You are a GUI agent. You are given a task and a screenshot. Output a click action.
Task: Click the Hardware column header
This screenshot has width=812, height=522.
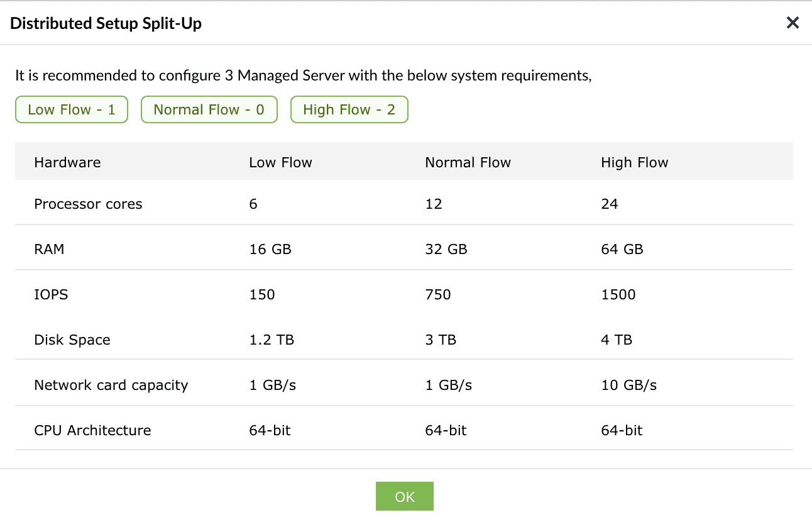(x=67, y=162)
